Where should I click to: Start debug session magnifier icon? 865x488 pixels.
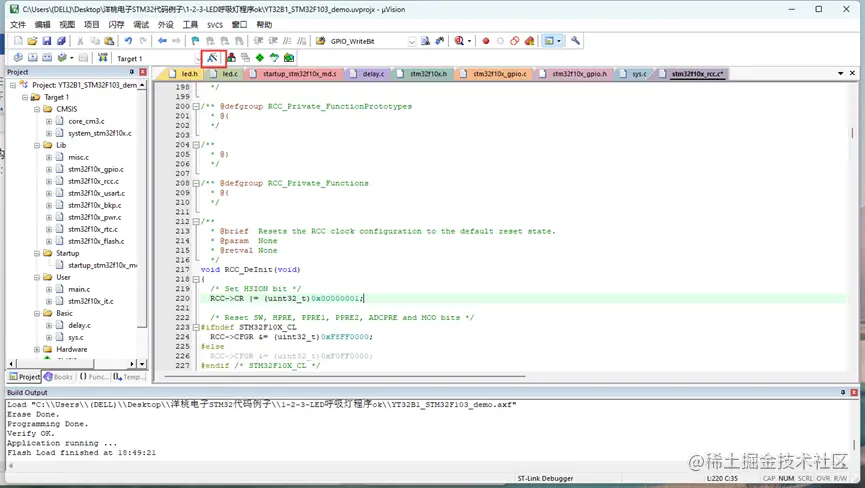coord(459,41)
